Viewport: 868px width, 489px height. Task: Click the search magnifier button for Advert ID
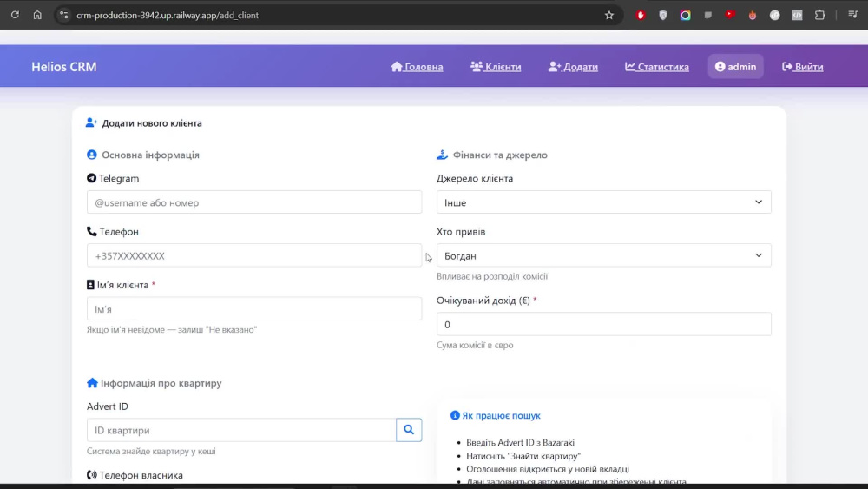point(409,430)
